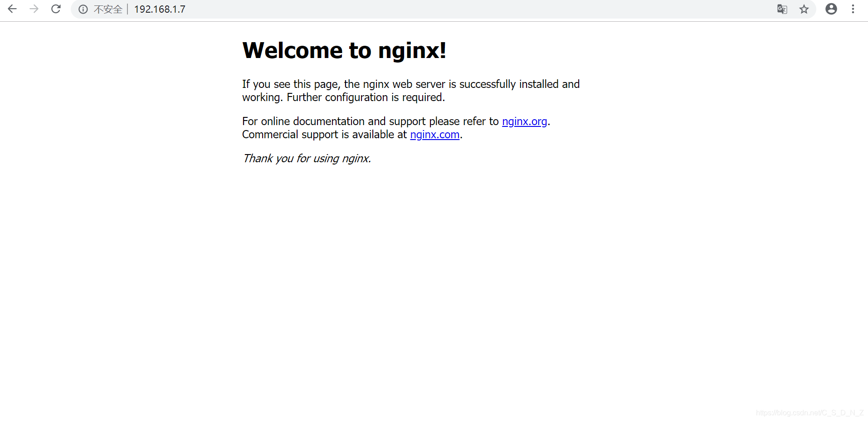Click the forward navigation arrow
Screen dimensions: 868x421
[x=34, y=9]
